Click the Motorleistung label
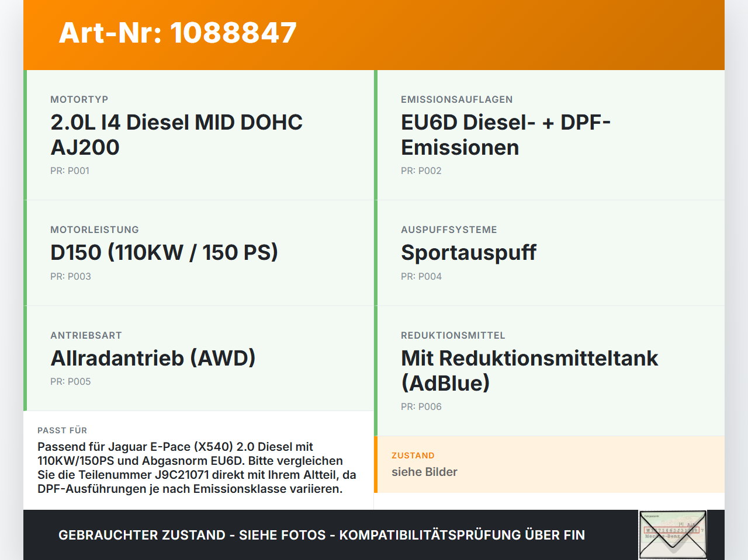Image resolution: width=748 pixels, height=560 pixels. pyautogui.click(x=95, y=229)
